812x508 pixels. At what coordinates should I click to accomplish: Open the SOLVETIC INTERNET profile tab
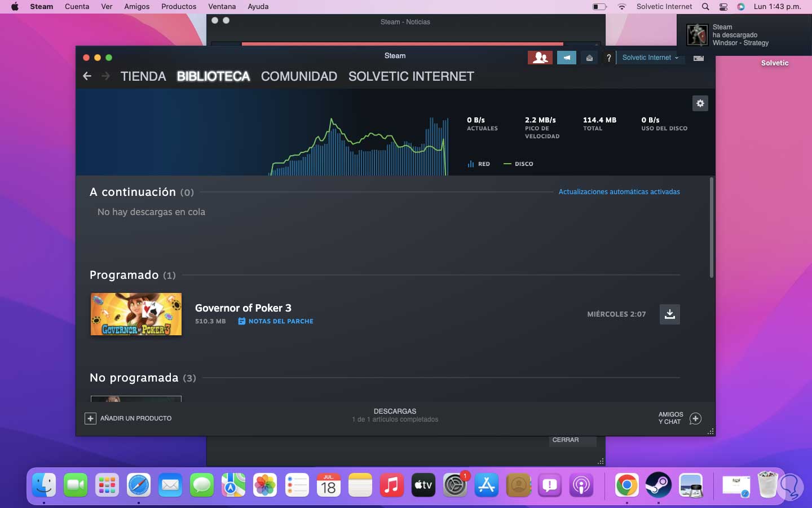click(x=411, y=76)
